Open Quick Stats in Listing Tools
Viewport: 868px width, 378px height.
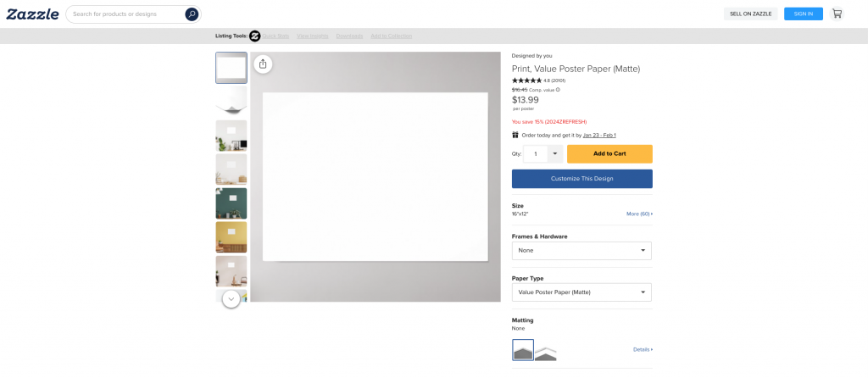click(275, 36)
